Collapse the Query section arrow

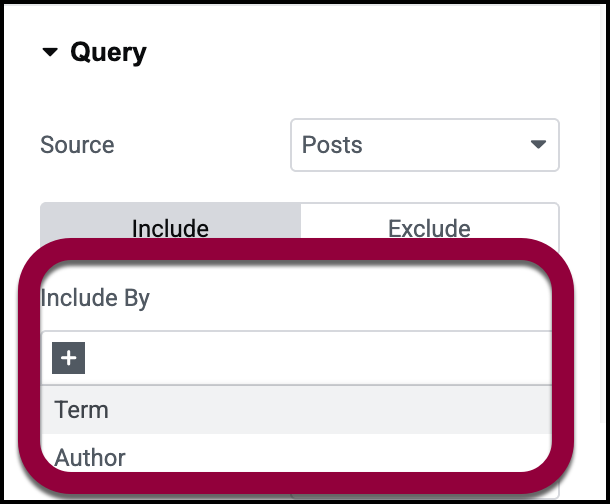[x=51, y=54]
